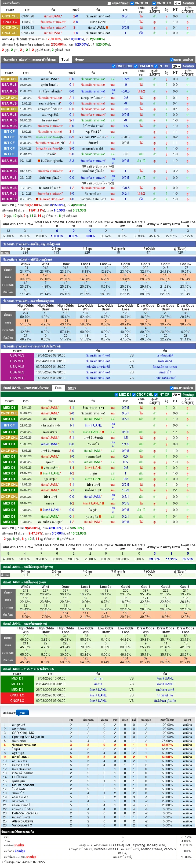Open Tigres section match count dropdown showing 20

click(x=176, y=395)
